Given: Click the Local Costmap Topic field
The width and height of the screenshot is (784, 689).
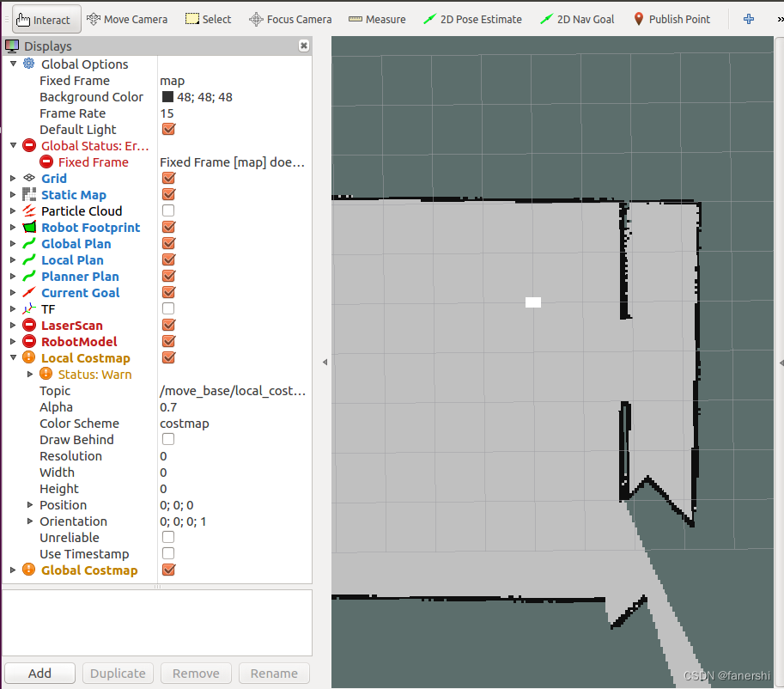Looking at the screenshot, I should pyautogui.click(x=233, y=390).
